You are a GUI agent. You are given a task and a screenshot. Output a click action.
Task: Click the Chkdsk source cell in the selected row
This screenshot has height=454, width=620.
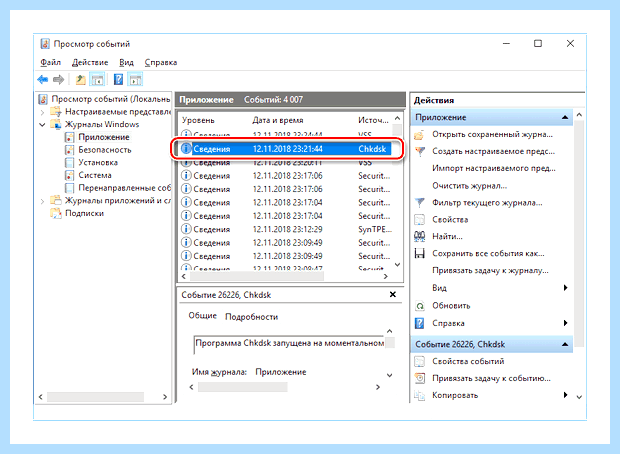[372, 149]
